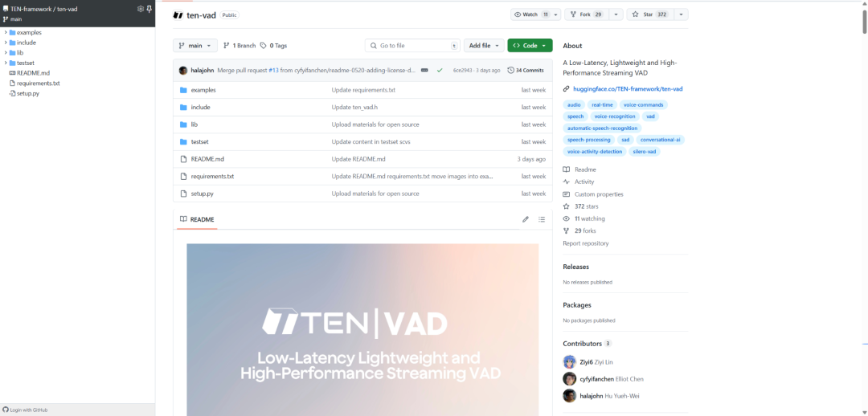View 29 forks link

[x=585, y=230]
